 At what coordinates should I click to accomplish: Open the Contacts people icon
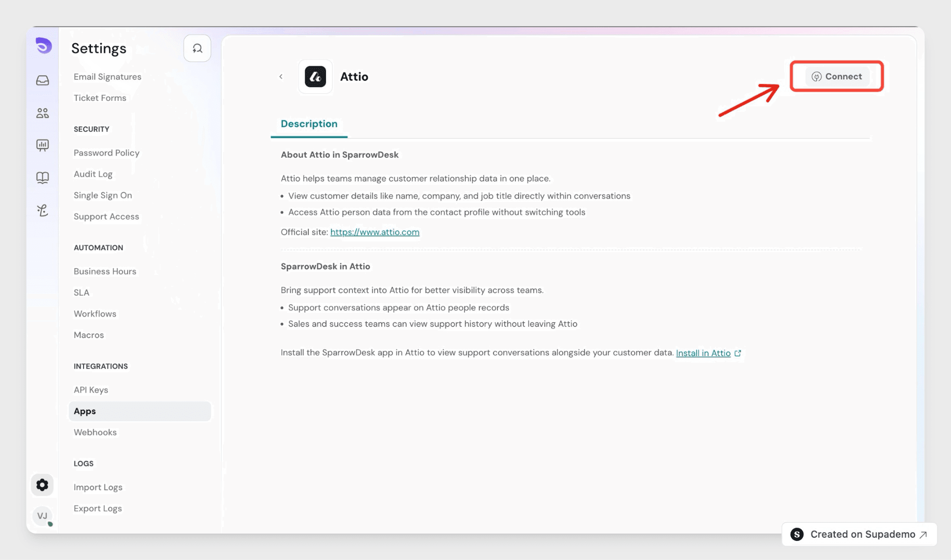[x=43, y=113]
